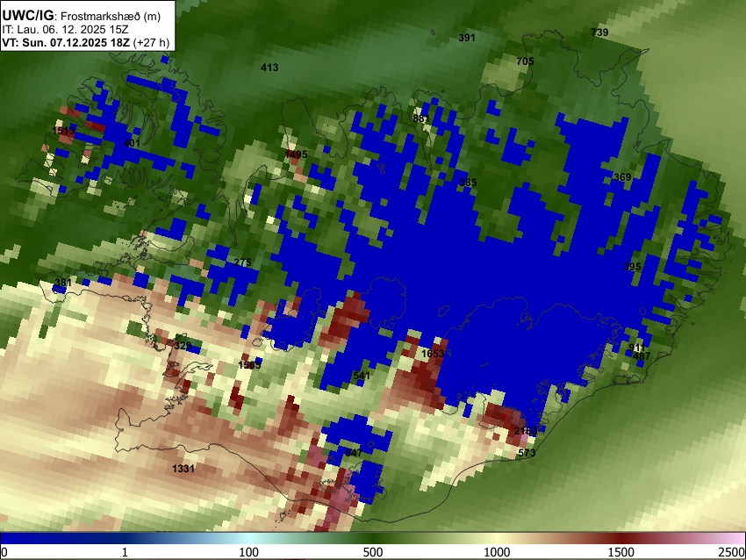Click the map value label 1565

pyautogui.click(x=249, y=365)
